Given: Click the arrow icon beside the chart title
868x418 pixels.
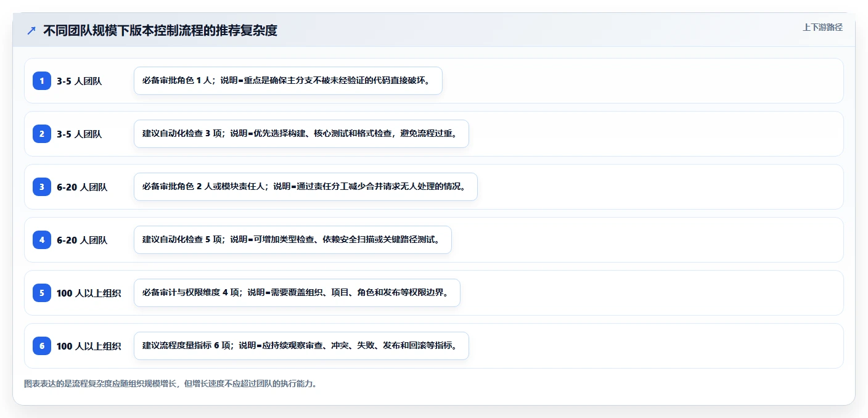Looking at the screenshot, I should 31,30.
